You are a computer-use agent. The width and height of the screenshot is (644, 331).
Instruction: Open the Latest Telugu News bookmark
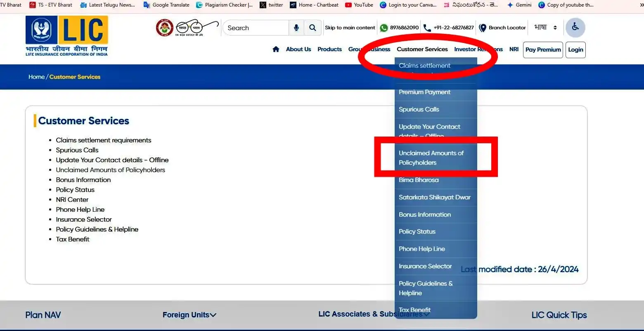(x=108, y=5)
